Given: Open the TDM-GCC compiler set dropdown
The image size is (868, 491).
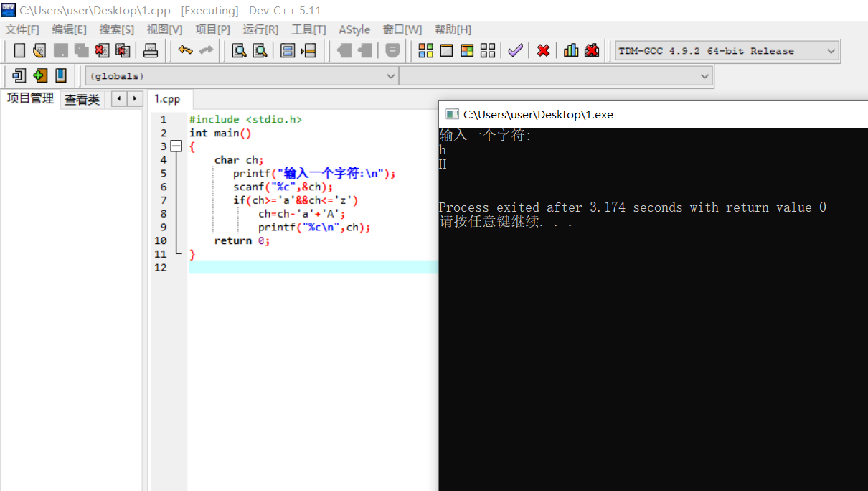Looking at the screenshot, I should [727, 51].
